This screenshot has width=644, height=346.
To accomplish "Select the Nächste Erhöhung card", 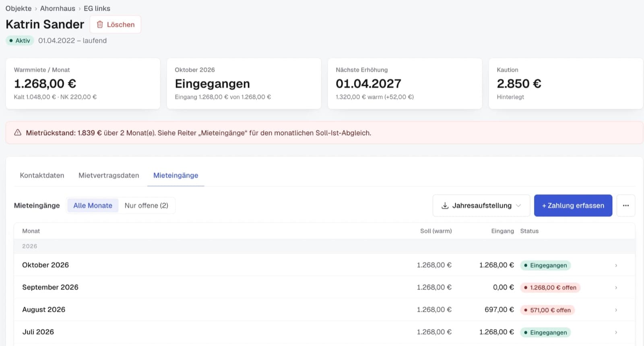I will (405, 84).
